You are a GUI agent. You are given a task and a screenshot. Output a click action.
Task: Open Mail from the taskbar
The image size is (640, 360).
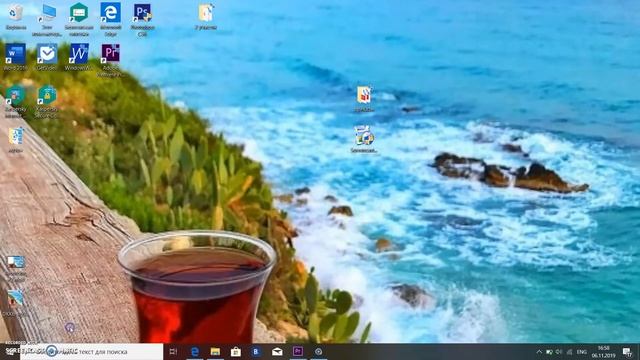tap(277, 351)
